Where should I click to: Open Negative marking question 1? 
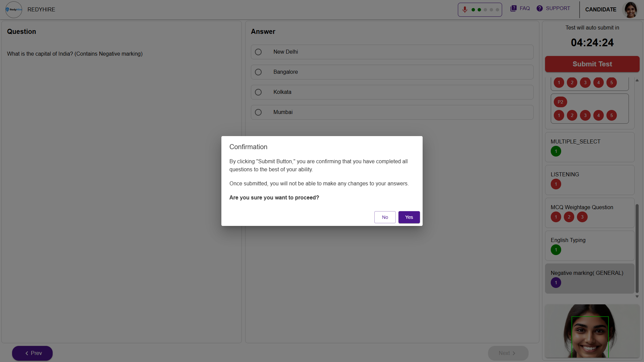556,283
